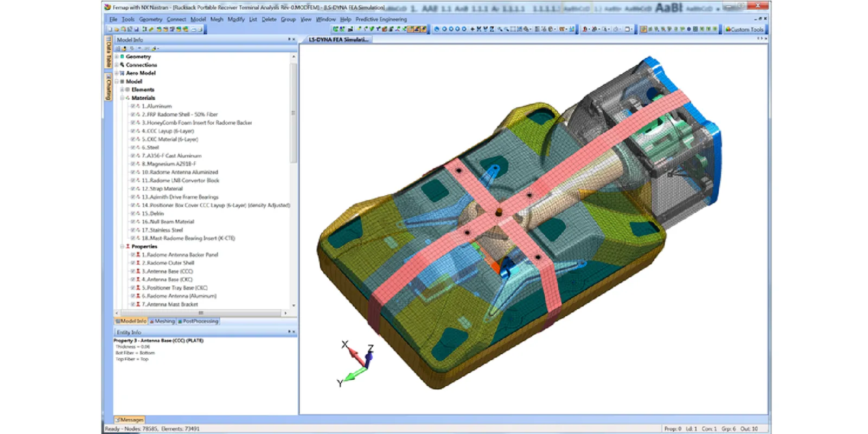Toggle checkbox for 7..Antenna Mast Bracket property
This screenshot has width=868, height=434.
[x=133, y=304]
